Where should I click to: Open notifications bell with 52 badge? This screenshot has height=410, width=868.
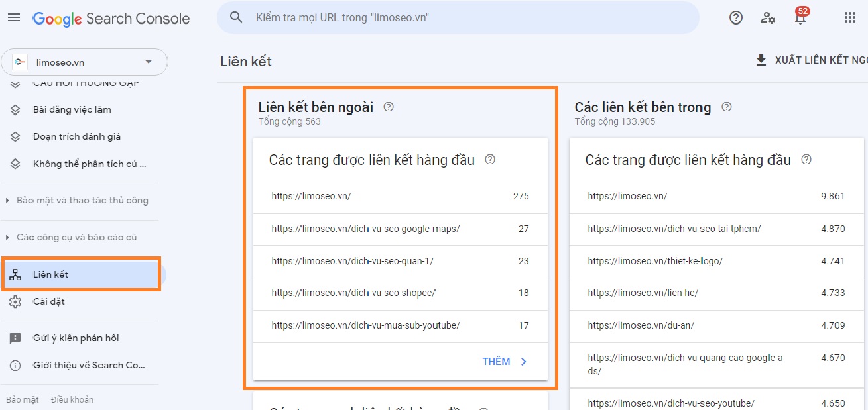point(801,17)
